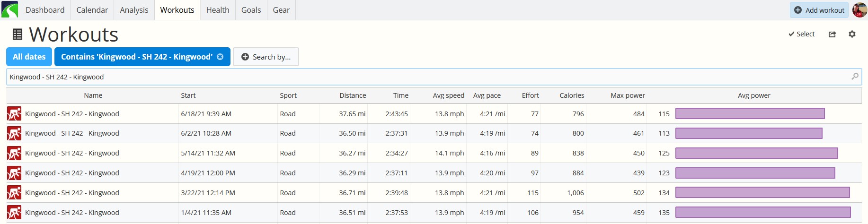
Task: Toggle the Select checkmark mode
Action: click(801, 34)
